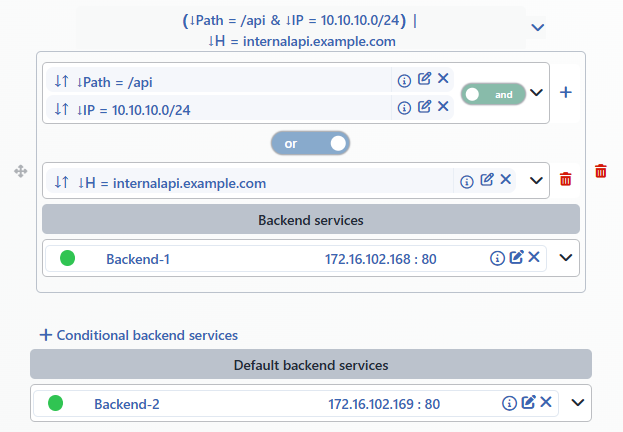
Task: Click Backend-1 green status indicator
Action: pos(68,258)
